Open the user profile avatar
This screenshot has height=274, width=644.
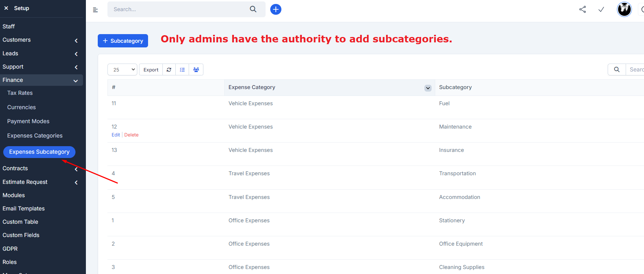(x=624, y=9)
